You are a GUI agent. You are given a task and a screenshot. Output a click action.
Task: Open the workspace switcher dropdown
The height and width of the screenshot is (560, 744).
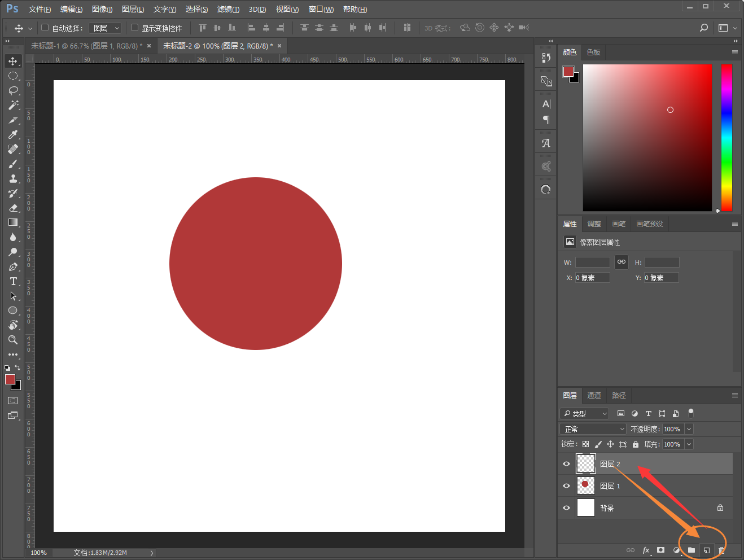click(x=727, y=28)
